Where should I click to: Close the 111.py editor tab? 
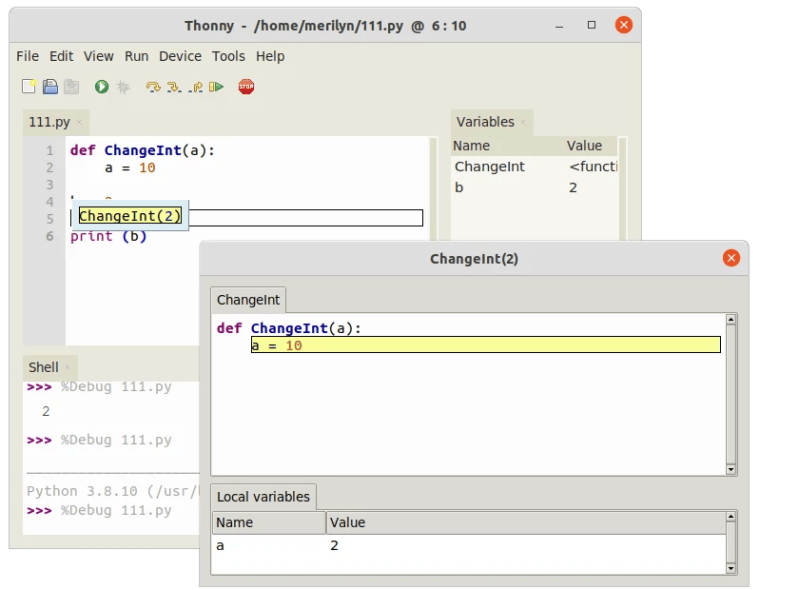[79, 122]
